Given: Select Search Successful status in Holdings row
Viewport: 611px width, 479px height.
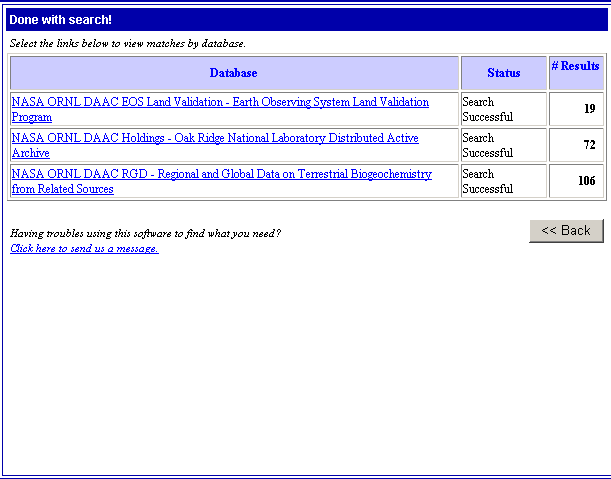Looking at the screenshot, I should [x=487, y=145].
